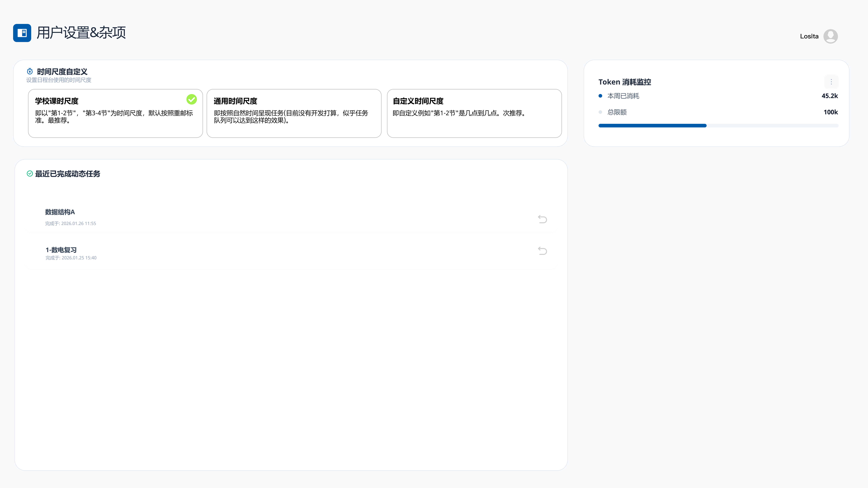Click the 时间尺度自定义 section heading
The height and width of the screenshot is (488, 868).
(x=62, y=72)
